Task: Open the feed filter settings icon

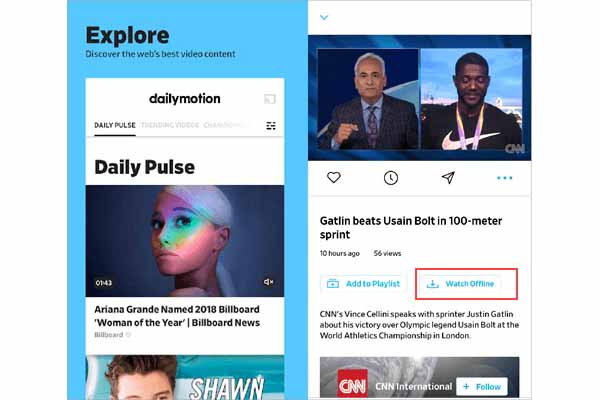Action: coord(271,126)
